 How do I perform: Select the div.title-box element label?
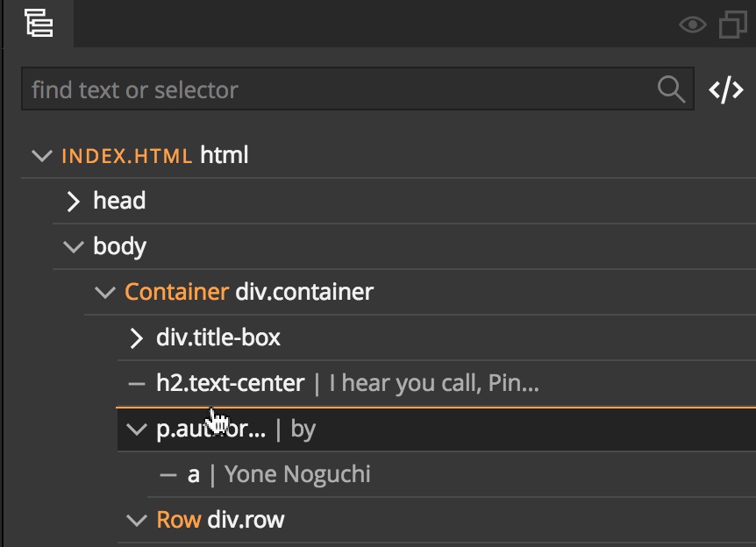pos(218,337)
